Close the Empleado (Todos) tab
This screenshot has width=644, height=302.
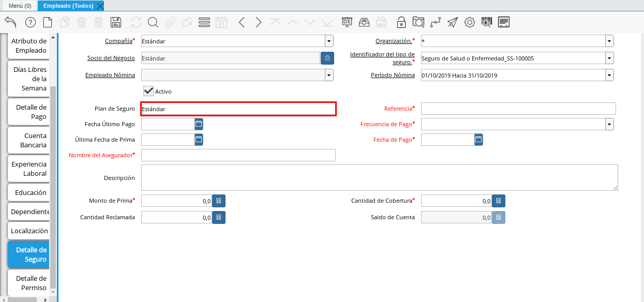[x=100, y=6]
